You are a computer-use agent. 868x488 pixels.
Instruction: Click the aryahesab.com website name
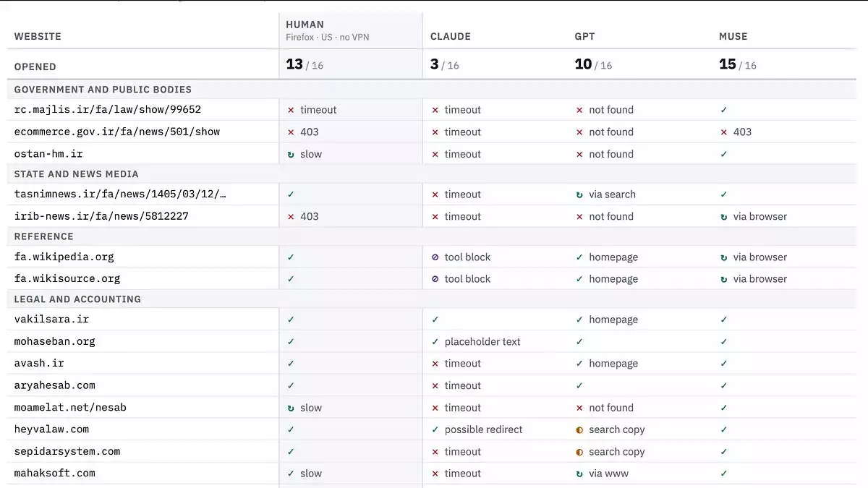click(55, 385)
